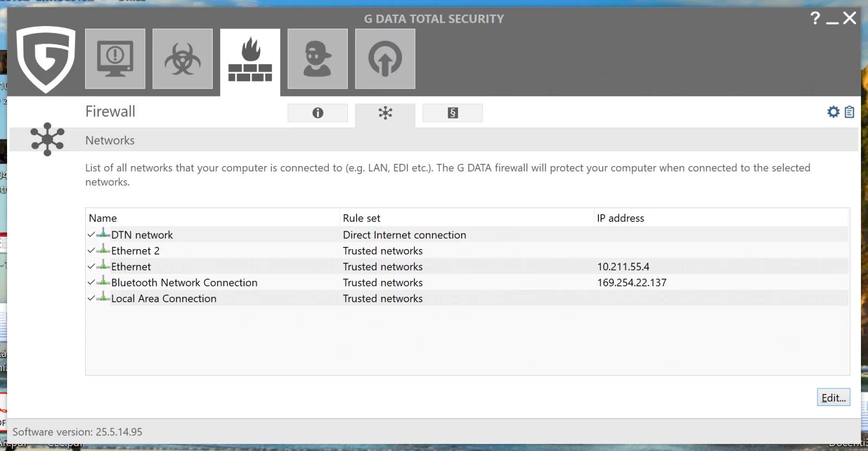Sort by the Name column header
868x451 pixels.
click(x=213, y=218)
